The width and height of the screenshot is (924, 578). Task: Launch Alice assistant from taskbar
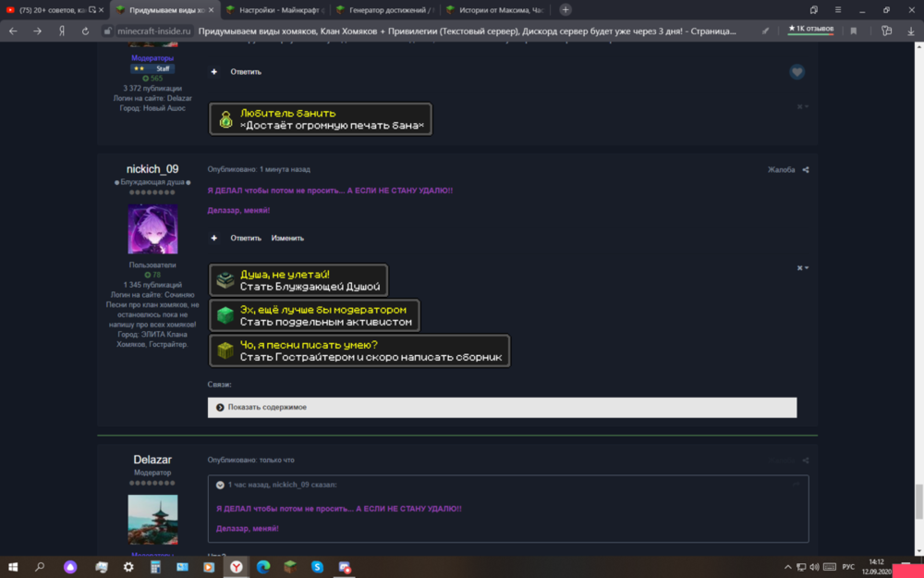70,567
